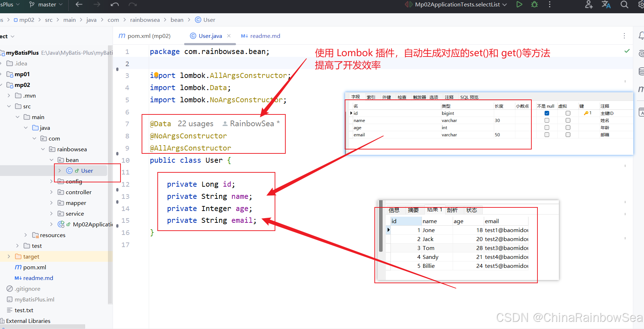The image size is (644, 329).
Task: Open the 摘要 tab in results panel
Action: coord(413,210)
